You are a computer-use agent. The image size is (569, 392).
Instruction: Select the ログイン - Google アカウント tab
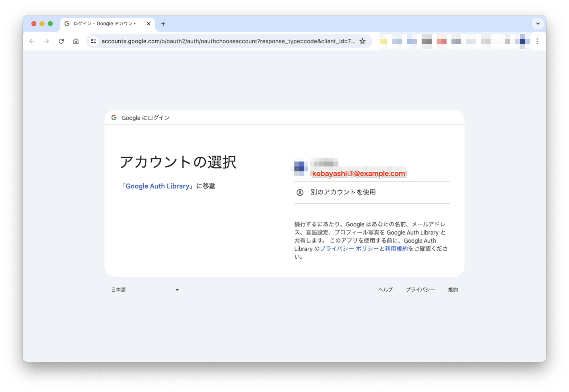pyautogui.click(x=108, y=24)
